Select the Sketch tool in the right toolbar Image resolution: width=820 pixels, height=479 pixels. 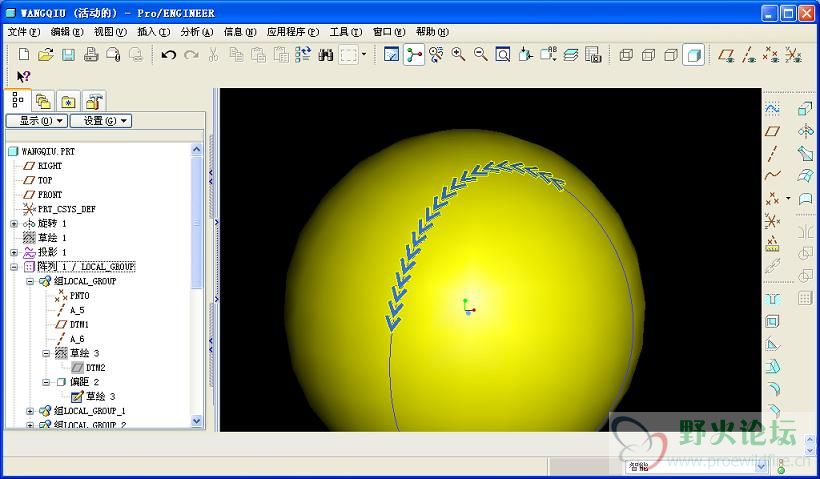point(772,108)
